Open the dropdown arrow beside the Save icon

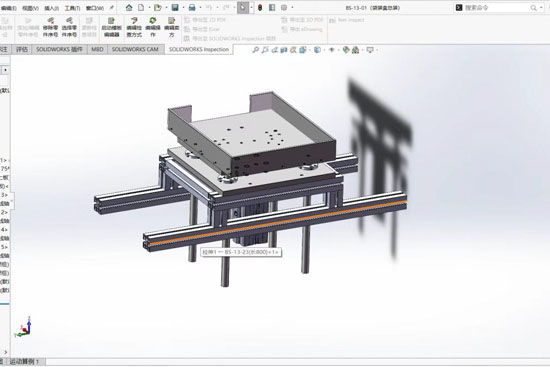tap(183, 8)
